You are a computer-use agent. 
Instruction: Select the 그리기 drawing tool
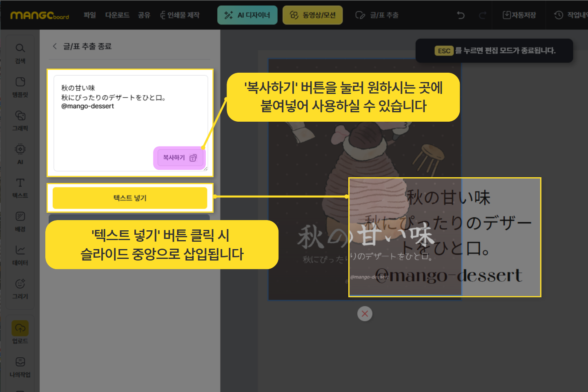(x=20, y=289)
